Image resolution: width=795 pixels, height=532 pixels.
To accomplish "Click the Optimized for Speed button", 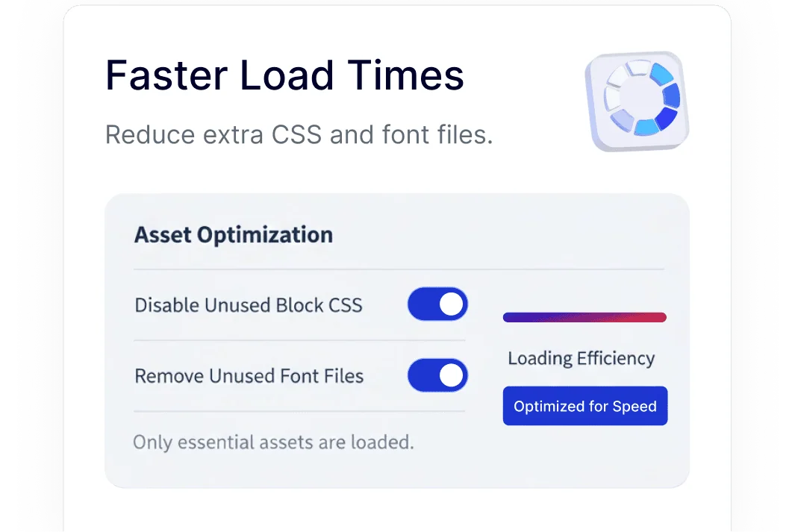I will [x=585, y=406].
